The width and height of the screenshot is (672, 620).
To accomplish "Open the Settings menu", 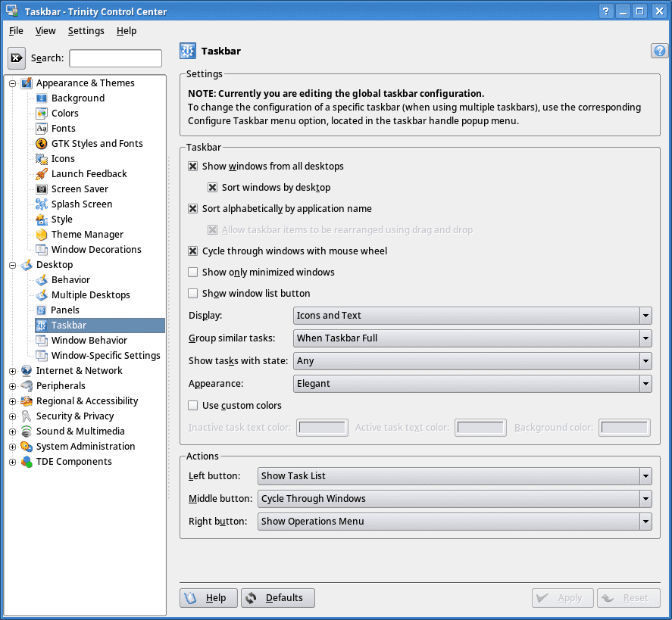I will (86, 31).
